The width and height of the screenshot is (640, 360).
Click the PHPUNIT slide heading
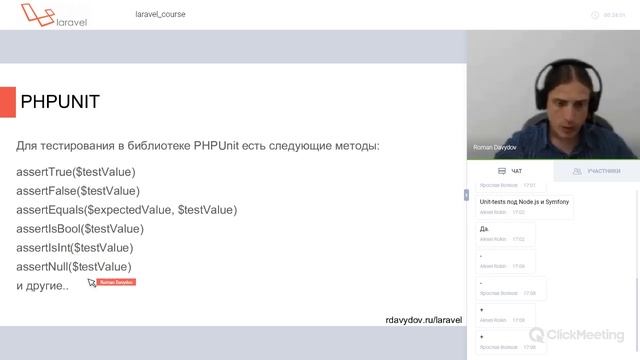(60, 102)
